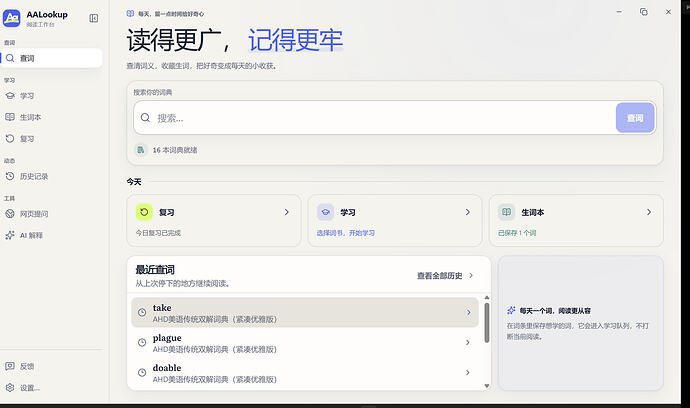The height and width of the screenshot is (408, 690).
Task: Click chevron at right of doable row
Action: [467, 372]
